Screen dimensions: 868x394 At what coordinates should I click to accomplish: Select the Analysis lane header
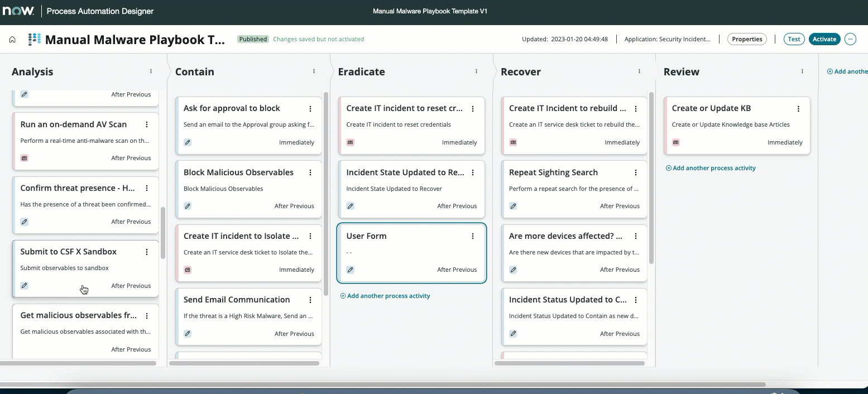point(32,71)
